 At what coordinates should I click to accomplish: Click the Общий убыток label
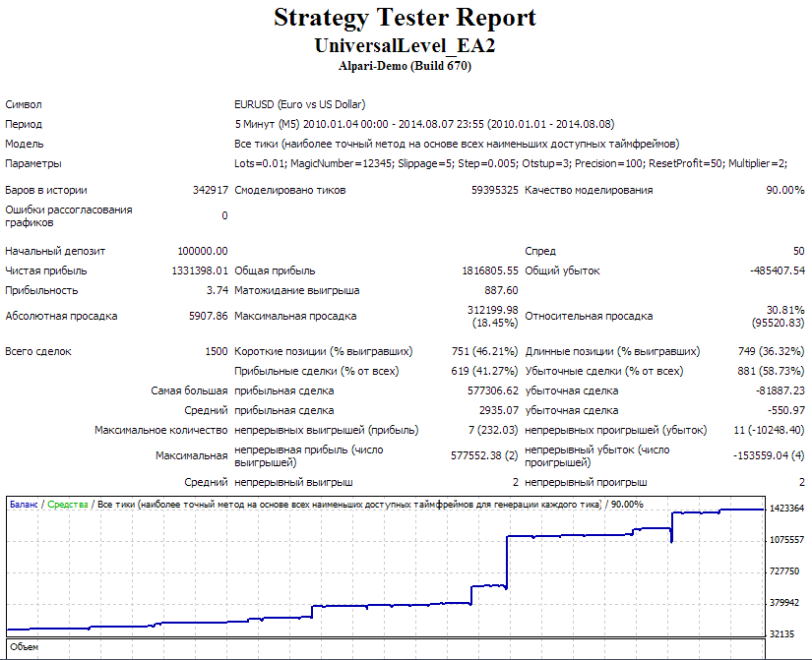(x=562, y=270)
